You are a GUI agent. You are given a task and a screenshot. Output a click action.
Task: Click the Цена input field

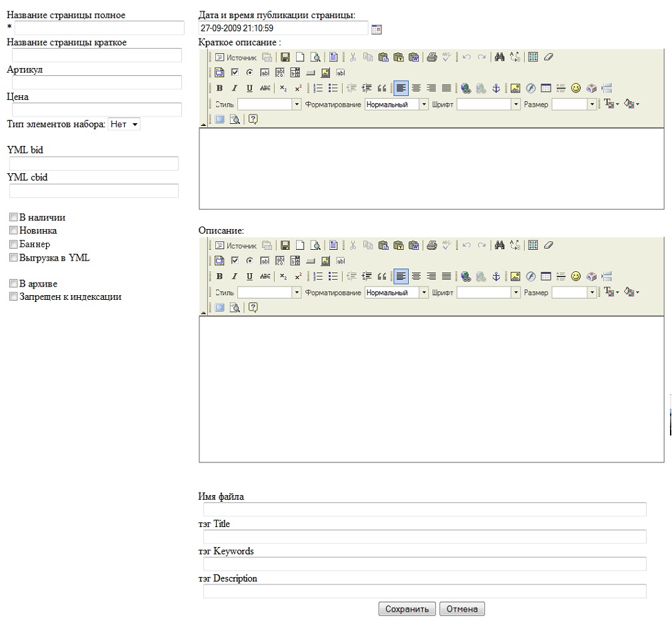point(97,110)
